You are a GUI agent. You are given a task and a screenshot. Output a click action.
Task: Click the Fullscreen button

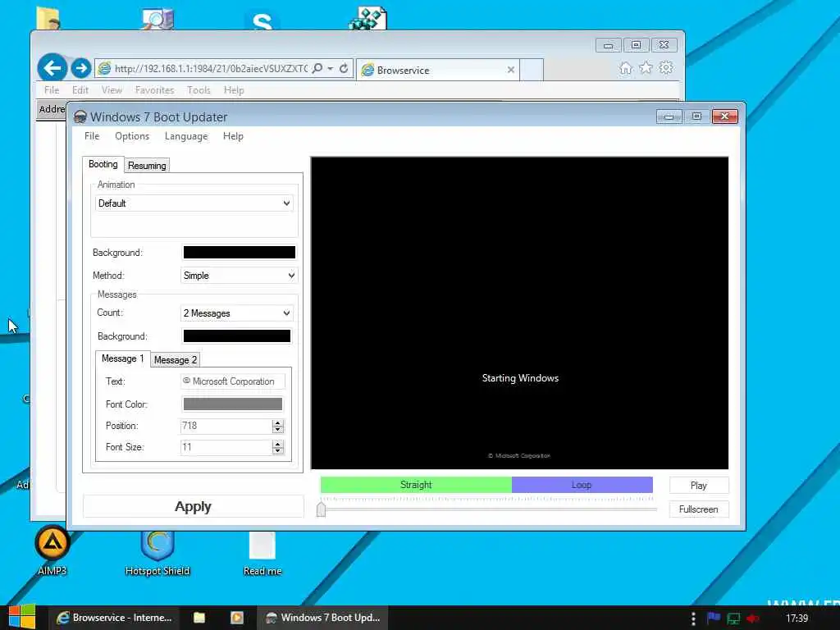[699, 509]
